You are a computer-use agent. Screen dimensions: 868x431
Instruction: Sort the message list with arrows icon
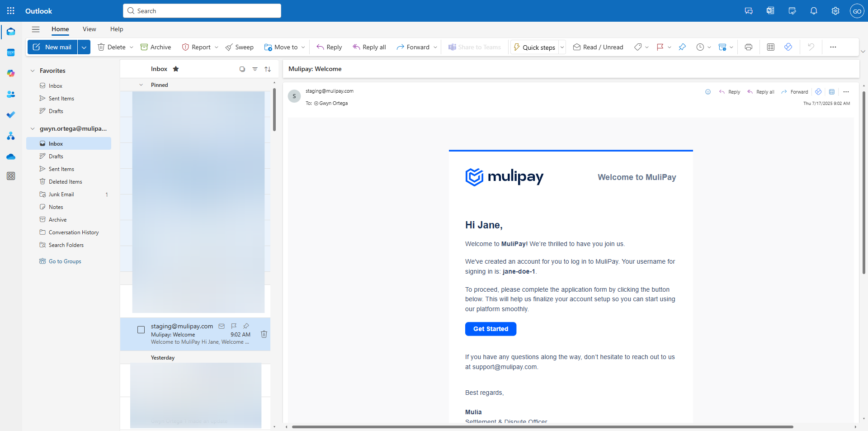[268, 69]
